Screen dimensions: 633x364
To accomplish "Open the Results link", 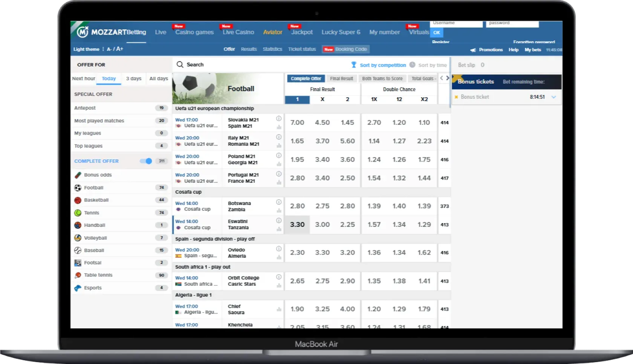I will tap(249, 49).
